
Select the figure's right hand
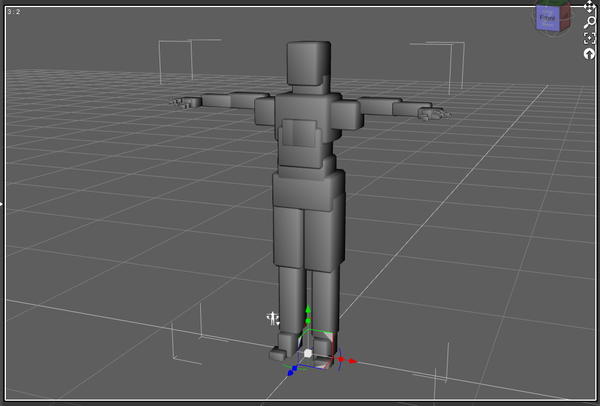tap(185, 103)
